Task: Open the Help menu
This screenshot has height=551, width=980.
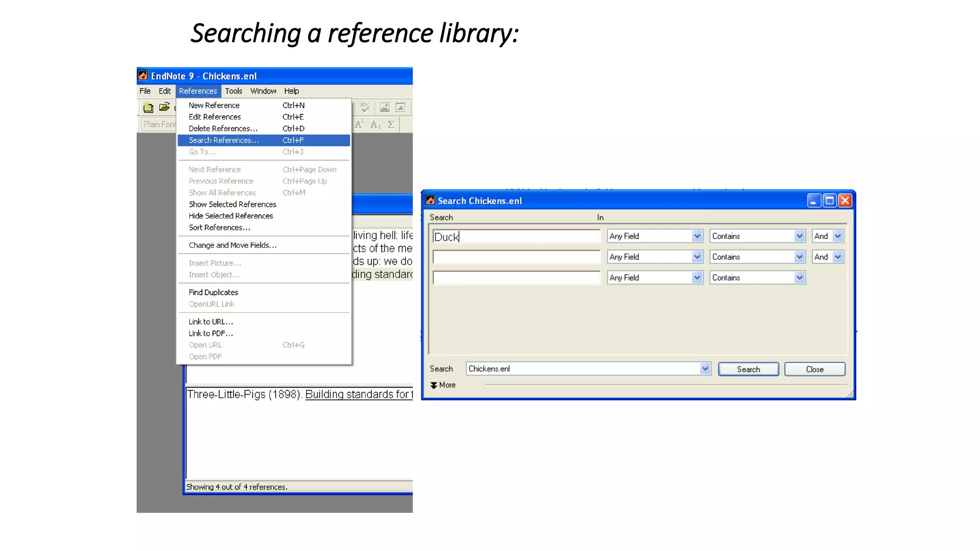Action: 291,91
